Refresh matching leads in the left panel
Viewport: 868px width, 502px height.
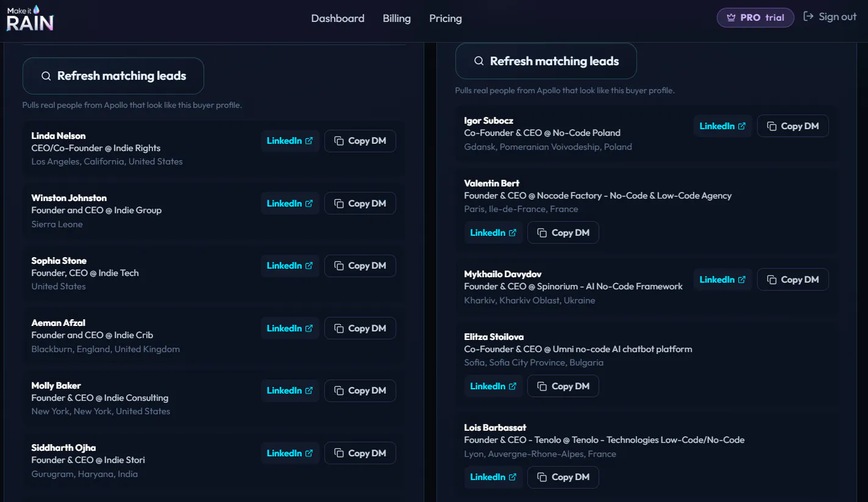tap(113, 76)
